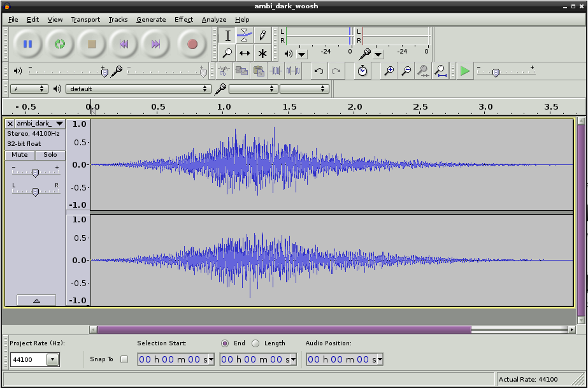The width and height of the screenshot is (588, 388).
Task: Click the Zoom In magnifier icon
Action: (388, 71)
